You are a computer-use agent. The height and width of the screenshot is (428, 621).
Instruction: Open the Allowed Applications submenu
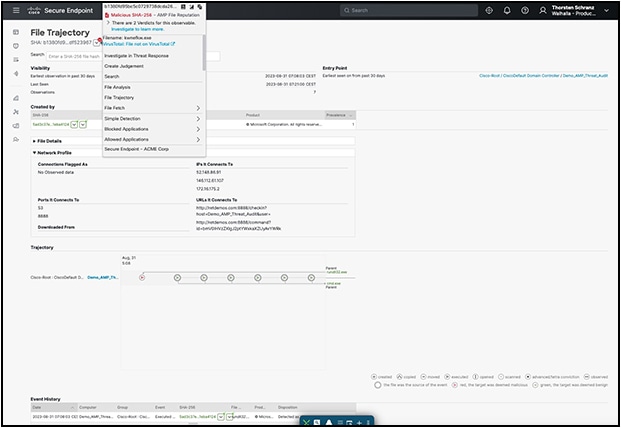pos(153,139)
